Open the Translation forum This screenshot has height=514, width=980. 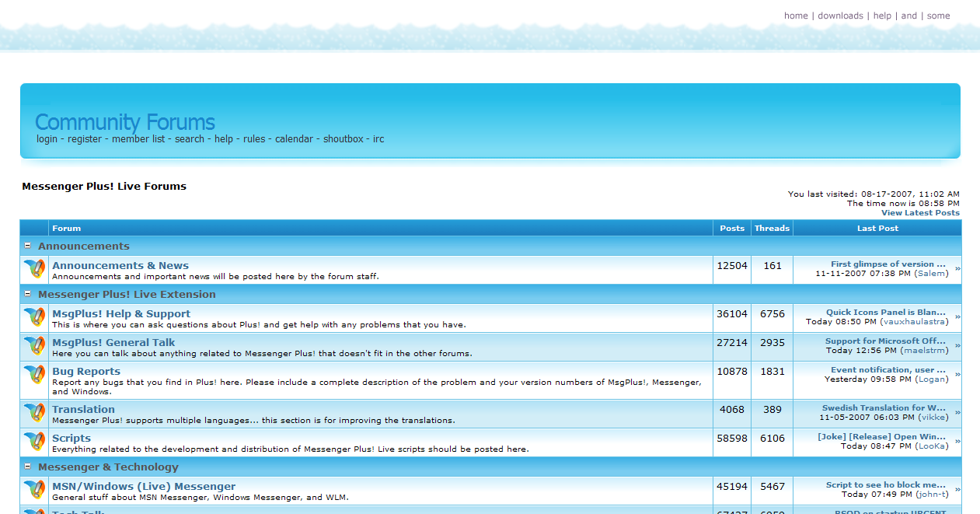83,409
